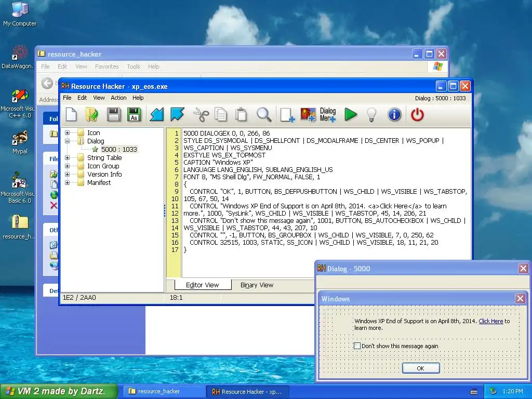
Task: Click the FONT 8, "MS Shell Dlg" line
Action: (x=251, y=177)
